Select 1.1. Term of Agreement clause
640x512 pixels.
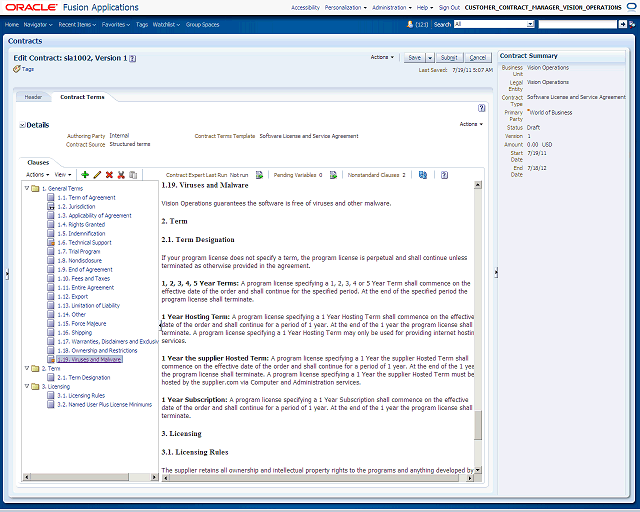(x=87, y=197)
